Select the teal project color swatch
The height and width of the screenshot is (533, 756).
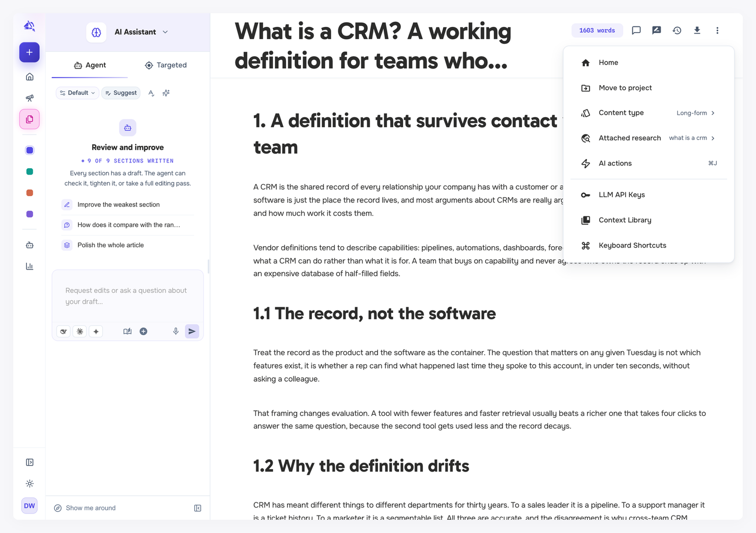tap(29, 172)
